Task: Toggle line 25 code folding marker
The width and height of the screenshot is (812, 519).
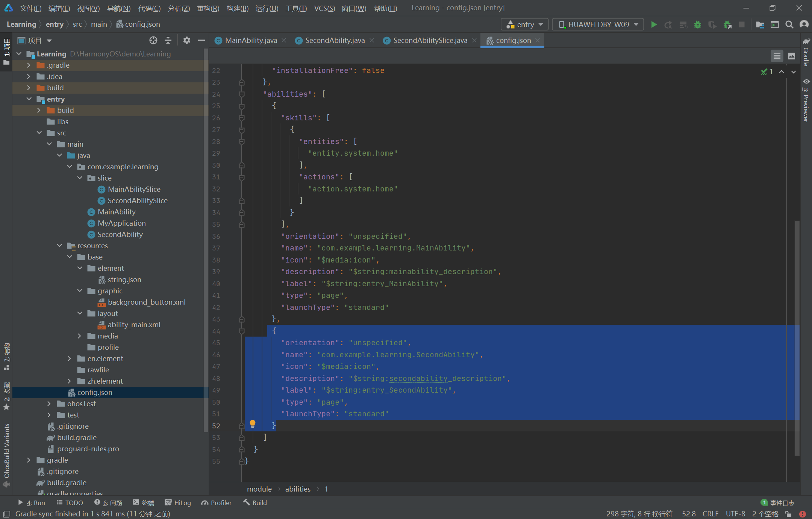Action: pyautogui.click(x=241, y=106)
